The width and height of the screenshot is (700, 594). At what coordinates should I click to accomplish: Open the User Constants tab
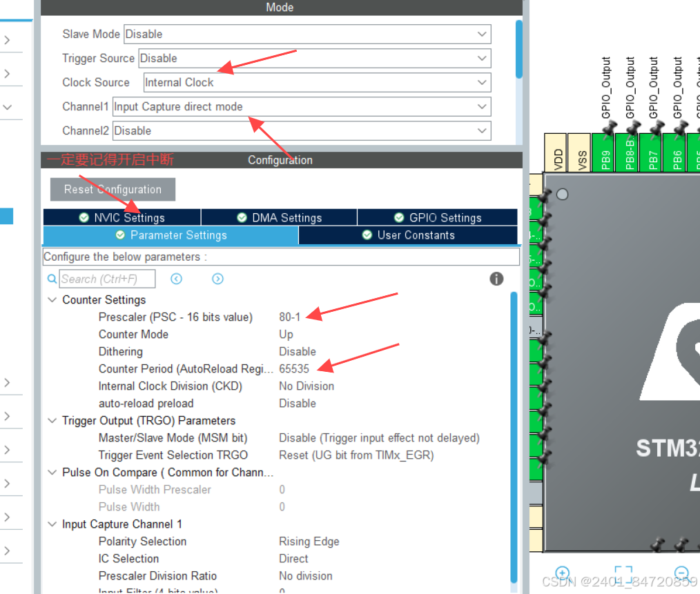(408, 235)
